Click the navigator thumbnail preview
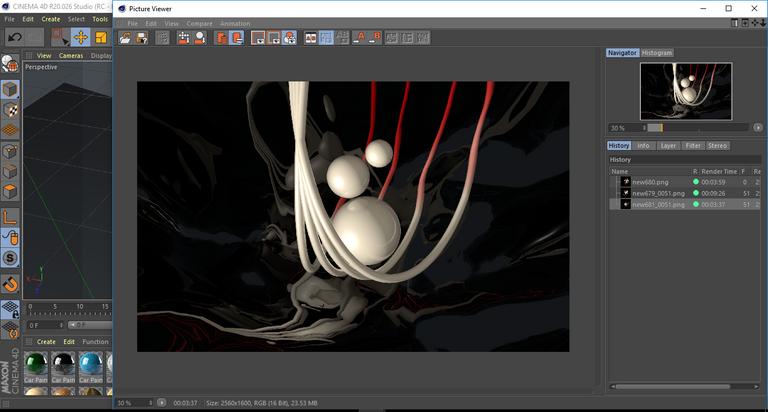 tap(686, 91)
